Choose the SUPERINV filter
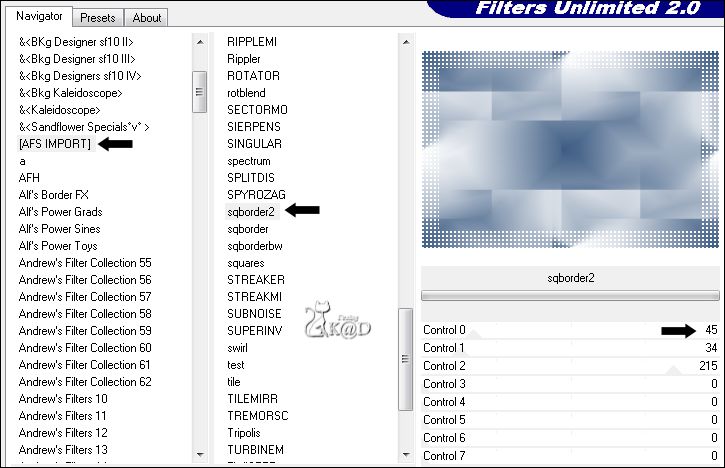Viewport: 725px width, 468px height. pyautogui.click(x=254, y=331)
